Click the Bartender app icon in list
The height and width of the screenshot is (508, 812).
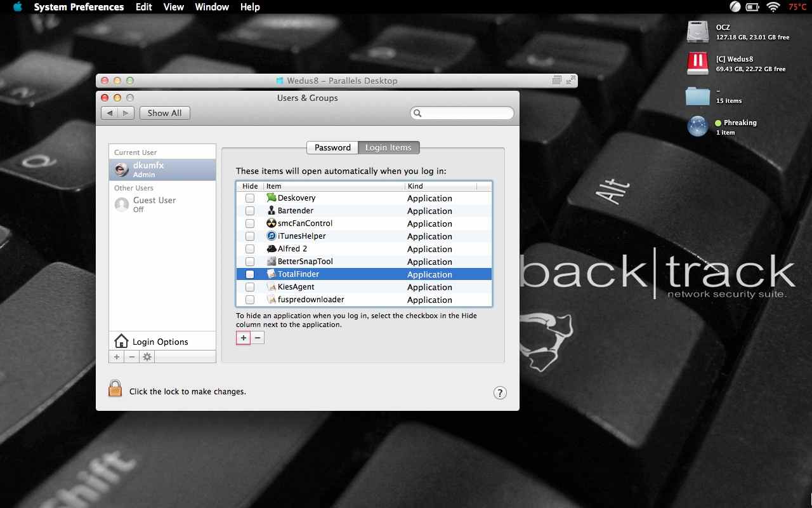(x=272, y=211)
